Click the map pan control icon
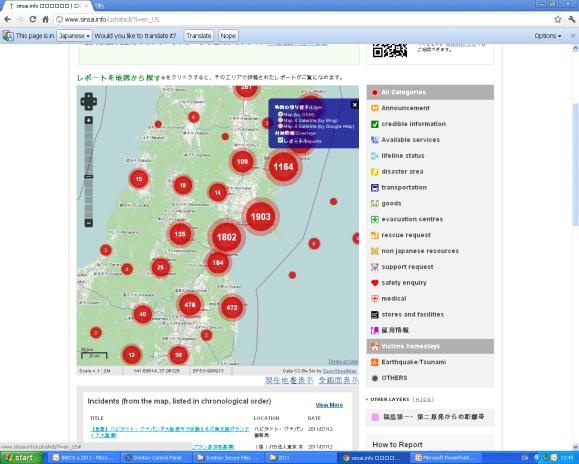 (x=89, y=102)
